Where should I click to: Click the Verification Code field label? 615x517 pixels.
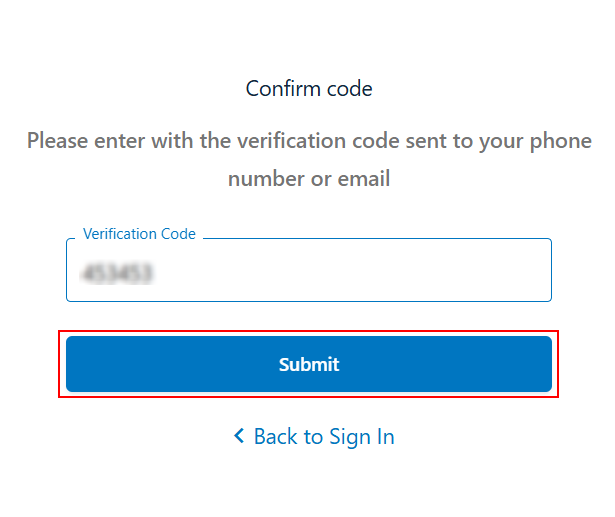click(139, 234)
